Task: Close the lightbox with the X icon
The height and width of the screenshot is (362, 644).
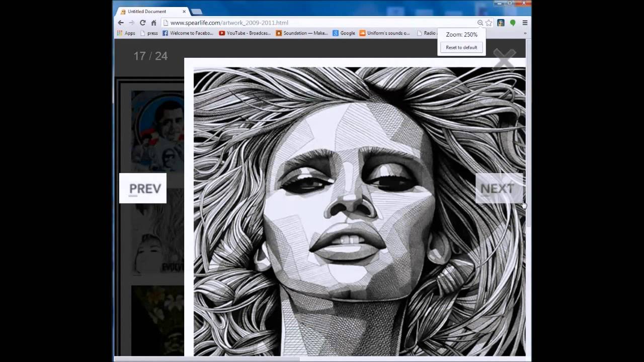Action: [504, 59]
